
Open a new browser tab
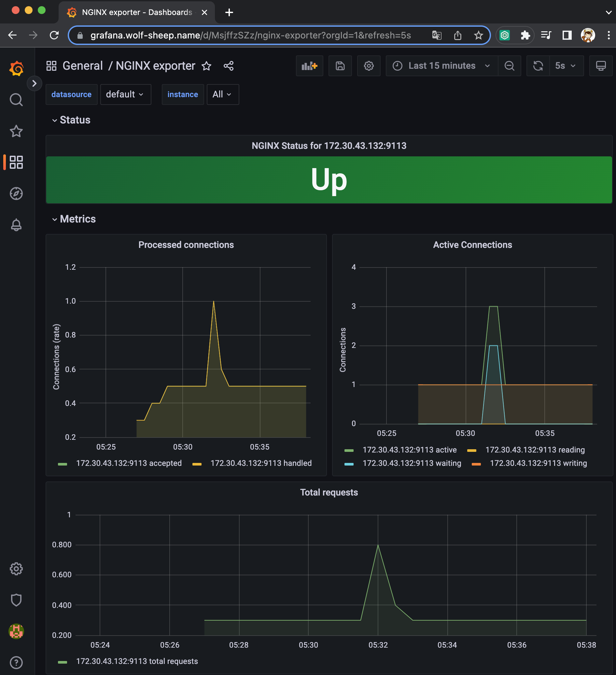tap(229, 12)
